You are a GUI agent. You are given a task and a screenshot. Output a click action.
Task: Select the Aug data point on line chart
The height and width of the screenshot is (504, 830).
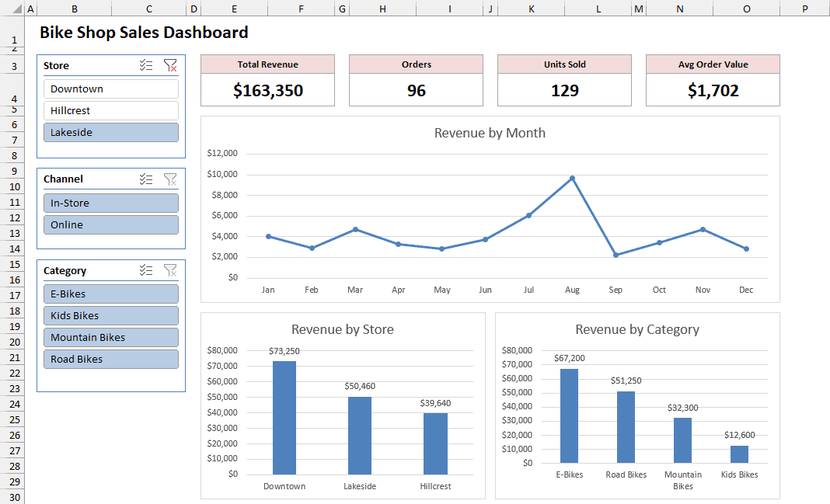[x=572, y=178]
